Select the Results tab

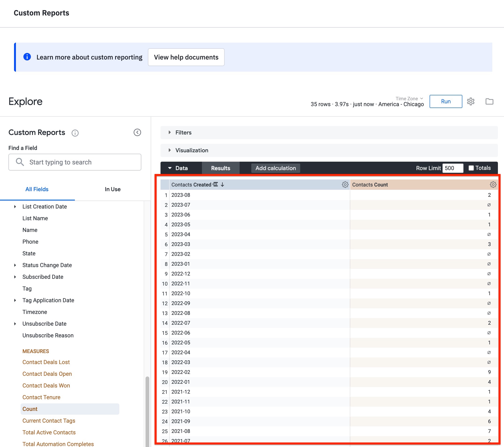[x=220, y=168]
